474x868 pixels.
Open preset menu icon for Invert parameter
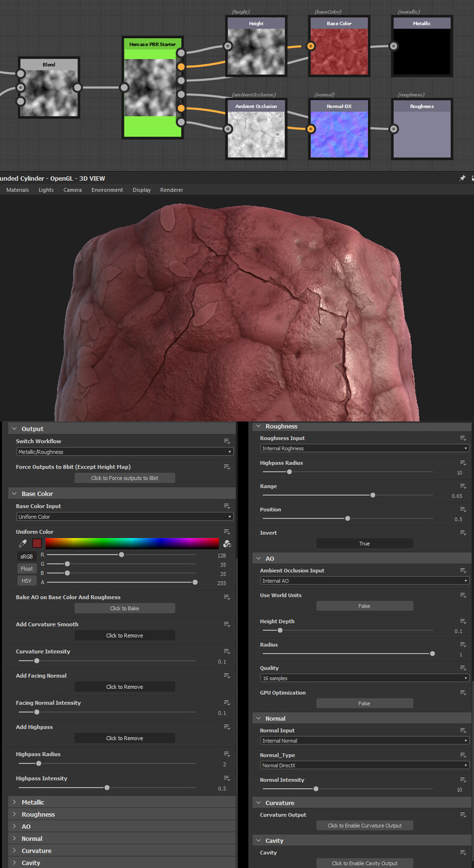pos(463,533)
